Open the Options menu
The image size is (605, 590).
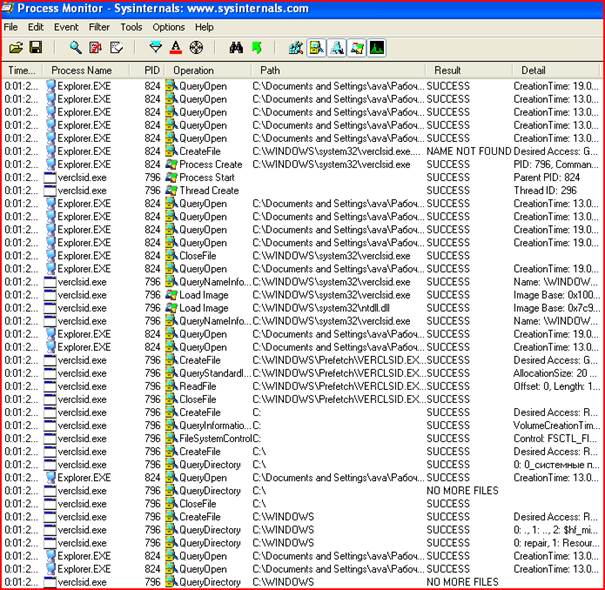tap(168, 27)
